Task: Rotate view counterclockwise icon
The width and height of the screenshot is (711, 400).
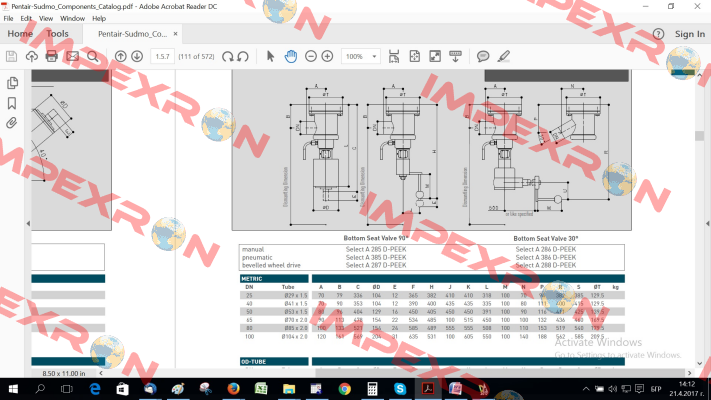Action: coord(243,56)
